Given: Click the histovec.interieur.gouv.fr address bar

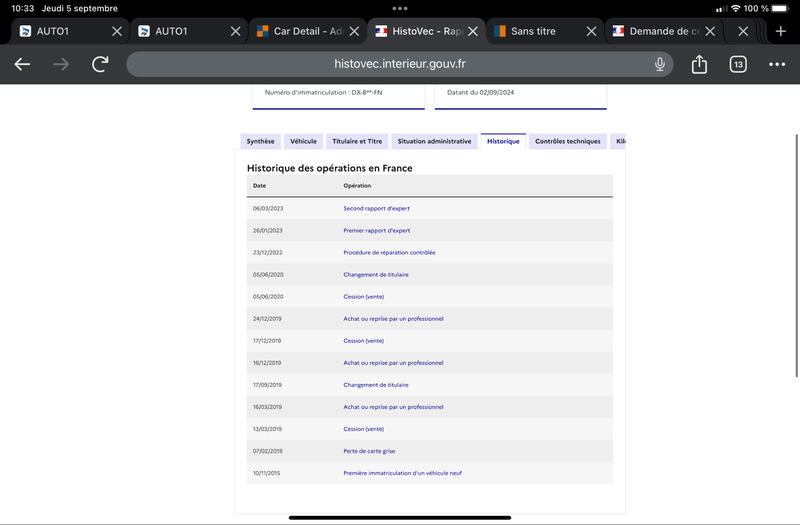Looking at the screenshot, I should [x=399, y=64].
